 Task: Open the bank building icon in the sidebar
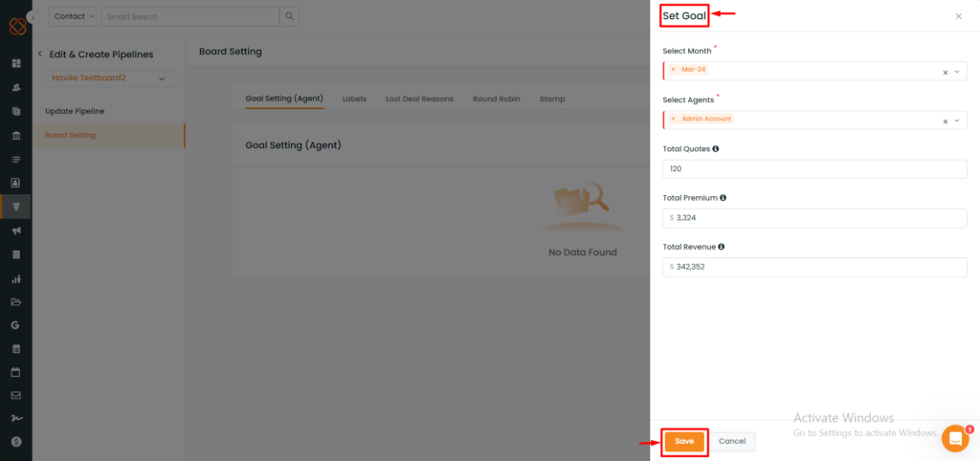[x=16, y=136]
